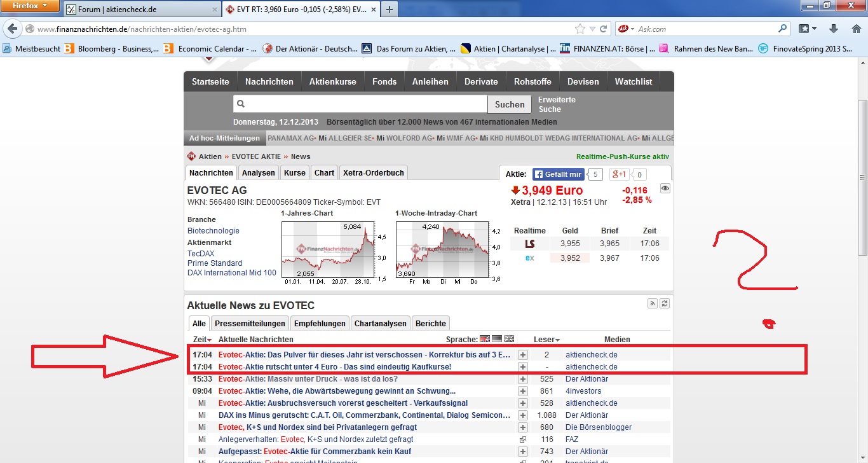Filter news by German flag language
Viewport: 868px width, 463px height.
tap(497, 340)
